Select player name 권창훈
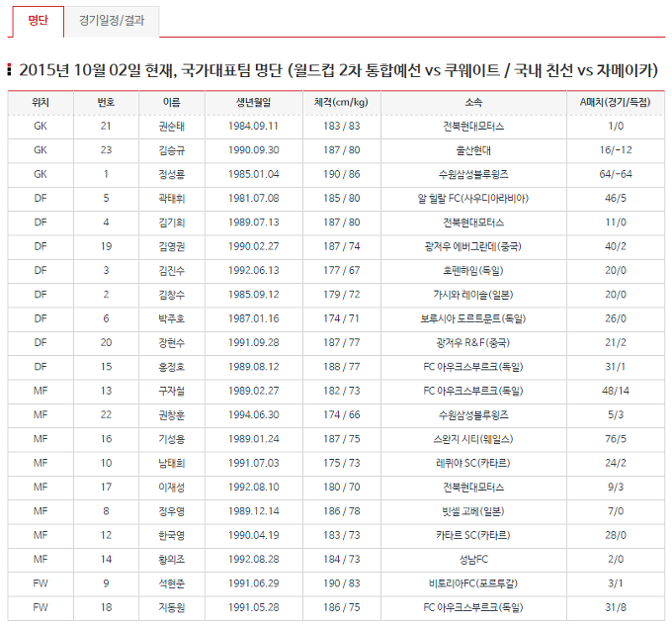Viewport: 672px width, 625px height. (x=171, y=414)
